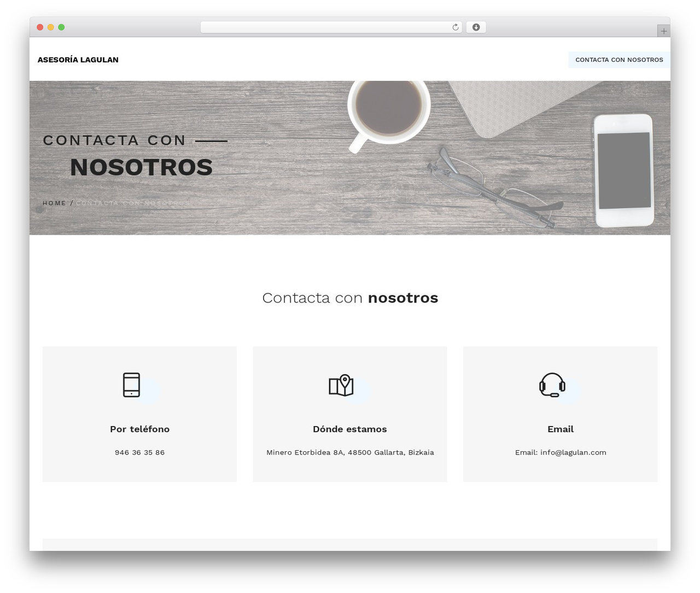Click the phone number 946 36 35 86
Image resolution: width=700 pixels, height=593 pixels.
[139, 452]
